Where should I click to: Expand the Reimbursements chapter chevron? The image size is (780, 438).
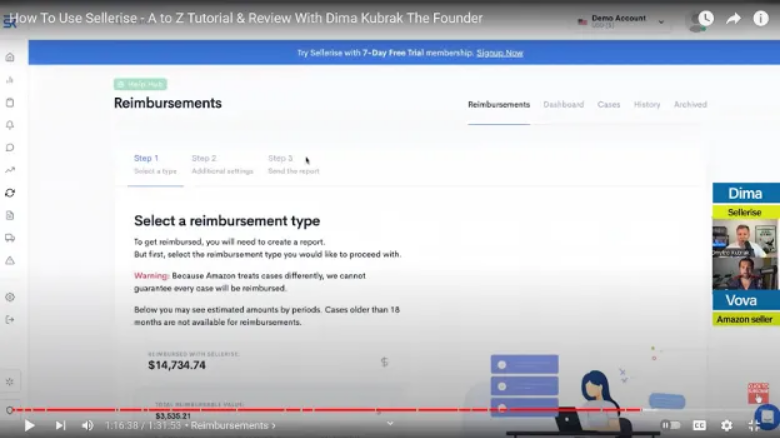click(x=274, y=426)
